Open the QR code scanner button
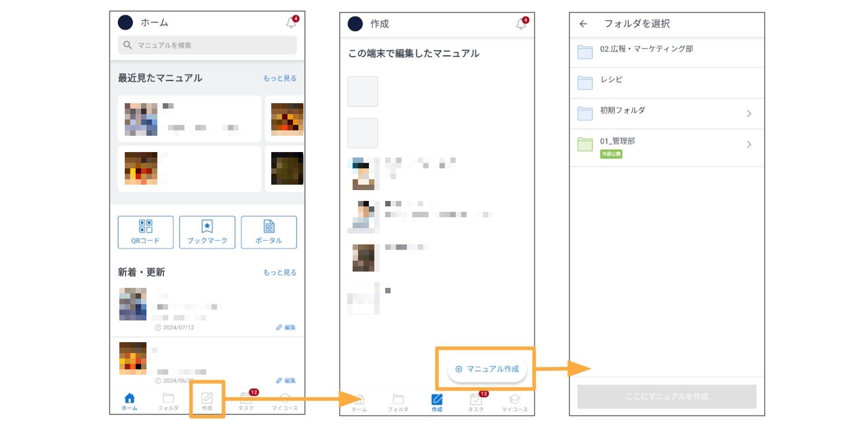The height and width of the screenshot is (425, 868). pyautogui.click(x=146, y=232)
